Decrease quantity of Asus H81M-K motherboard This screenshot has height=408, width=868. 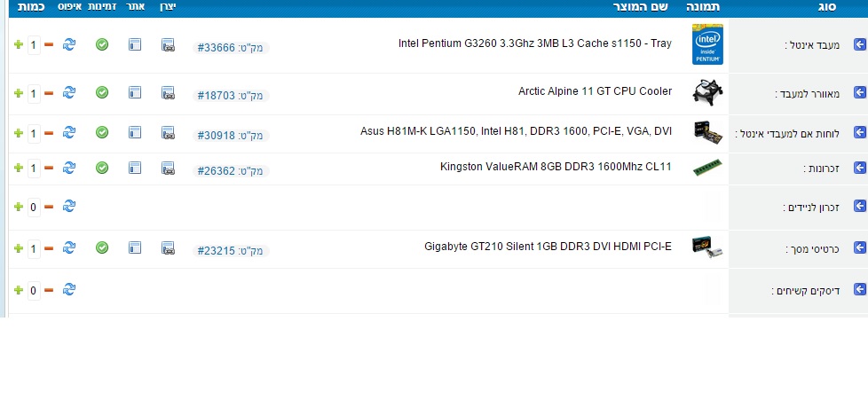49,132
